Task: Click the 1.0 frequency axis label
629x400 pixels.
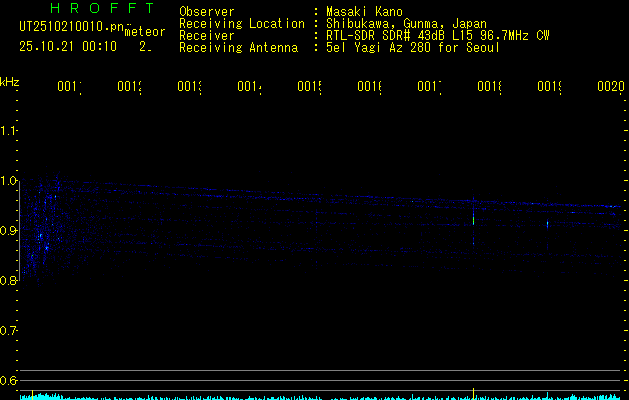Action: [9, 181]
